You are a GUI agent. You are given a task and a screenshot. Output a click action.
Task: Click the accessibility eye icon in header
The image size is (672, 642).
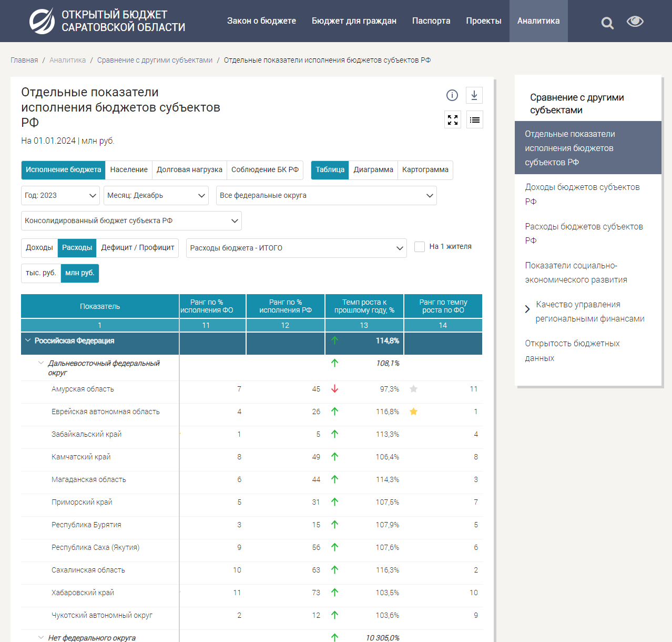tap(635, 21)
